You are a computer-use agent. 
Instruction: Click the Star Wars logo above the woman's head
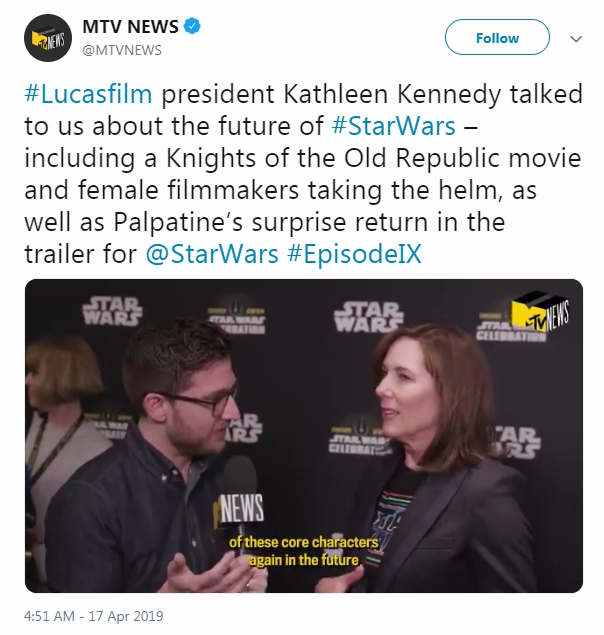click(369, 315)
